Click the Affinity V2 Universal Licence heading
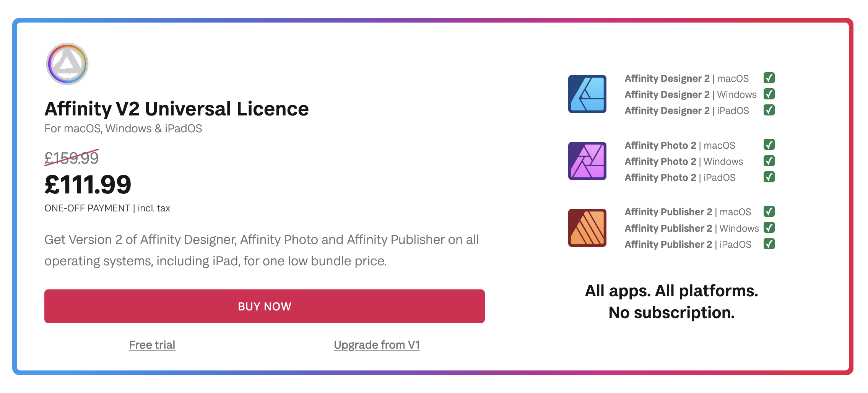 177,109
